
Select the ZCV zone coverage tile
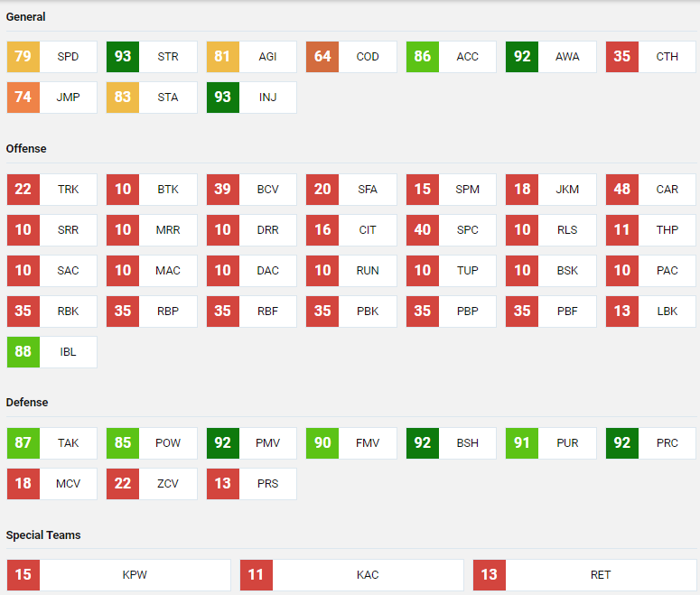[151, 484]
